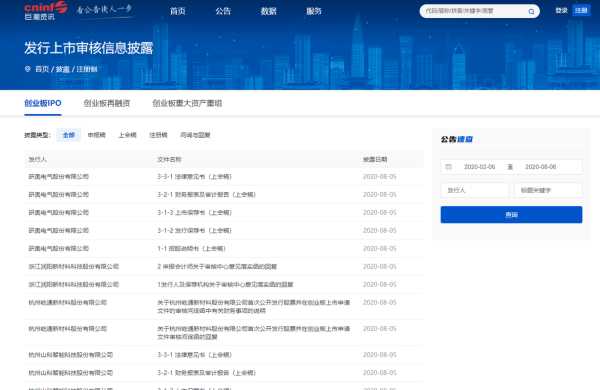Open the 服务 navigation menu
This screenshot has width=600, height=390.
tap(314, 11)
